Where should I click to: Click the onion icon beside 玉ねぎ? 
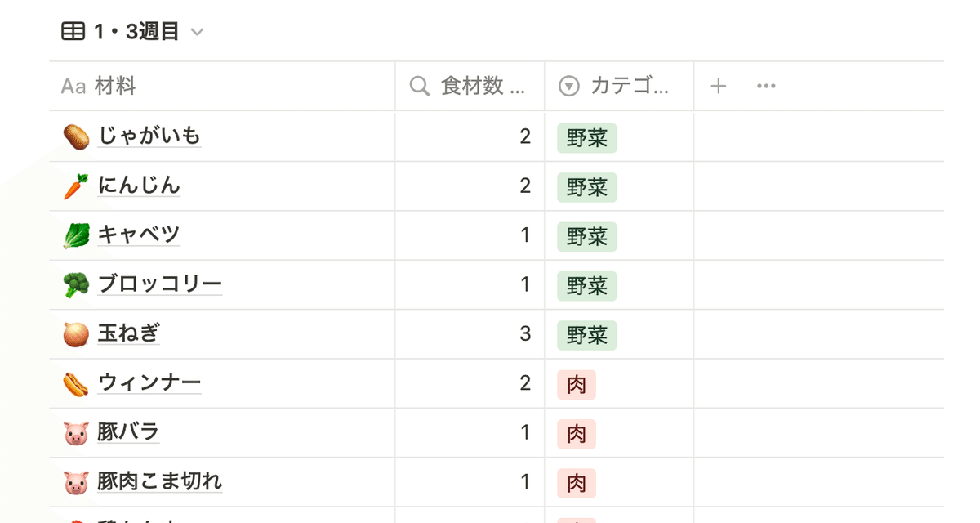pyautogui.click(x=76, y=334)
